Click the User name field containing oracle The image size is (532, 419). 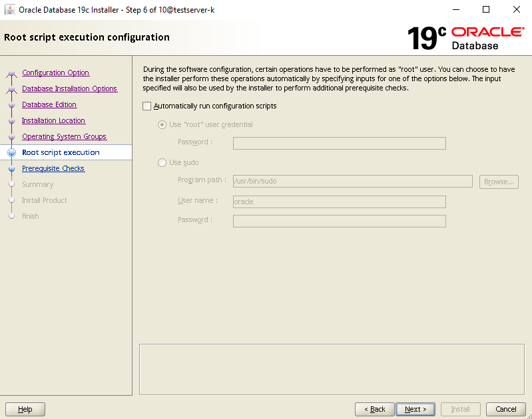coord(340,202)
